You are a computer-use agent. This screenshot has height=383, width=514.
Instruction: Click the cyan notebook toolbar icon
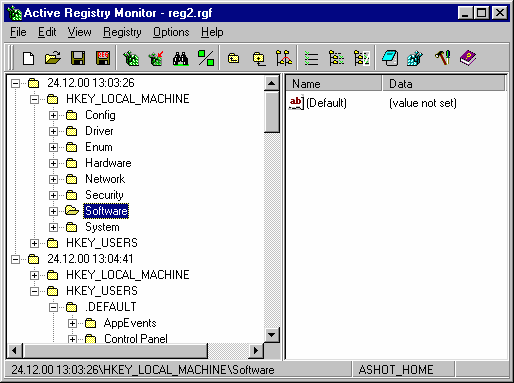pyautogui.click(x=390, y=58)
